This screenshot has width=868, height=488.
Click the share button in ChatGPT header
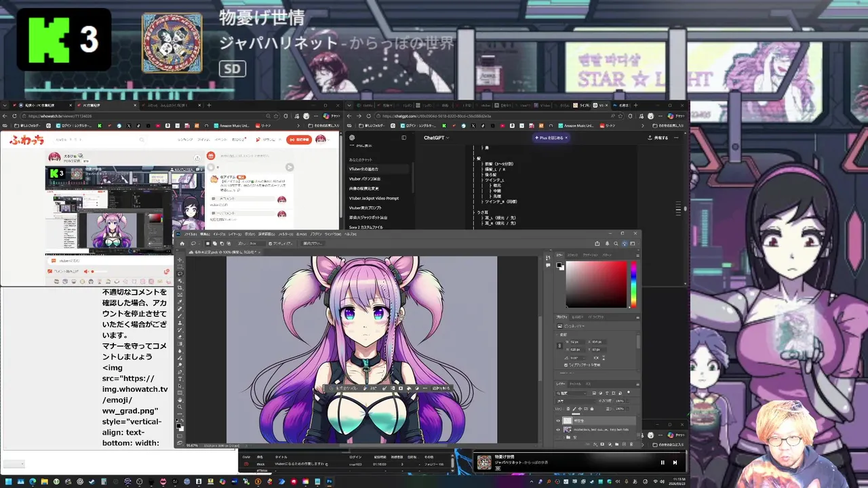[x=658, y=138]
